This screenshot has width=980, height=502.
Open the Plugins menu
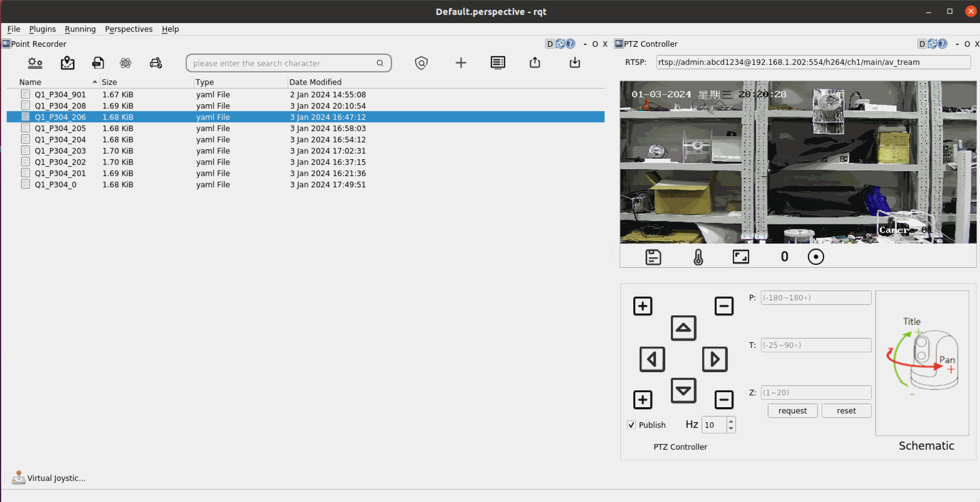(42, 29)
